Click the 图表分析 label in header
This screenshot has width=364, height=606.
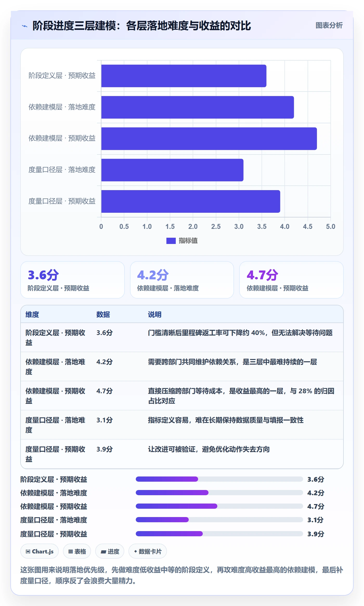(329, 25)
